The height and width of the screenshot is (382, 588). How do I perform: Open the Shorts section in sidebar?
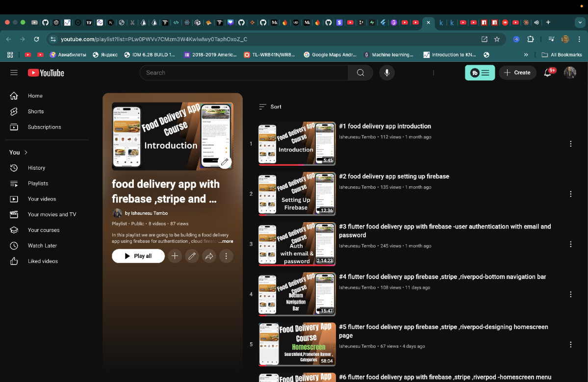(35, 111)
